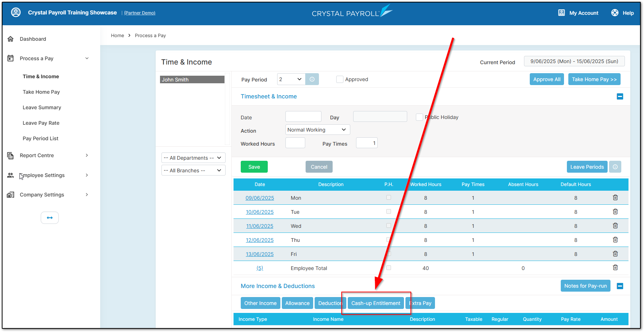
Task: Click Current Period date range field
Action: tap(574, 61)
